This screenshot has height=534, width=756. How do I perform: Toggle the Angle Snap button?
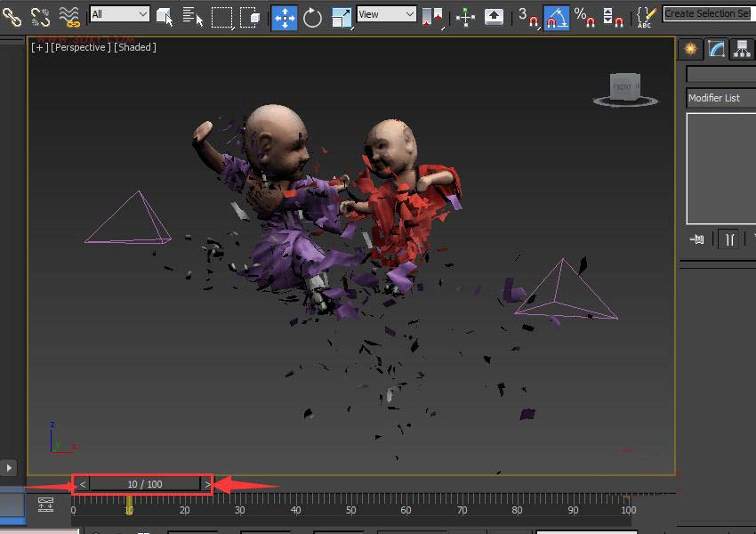coord(556,16)
